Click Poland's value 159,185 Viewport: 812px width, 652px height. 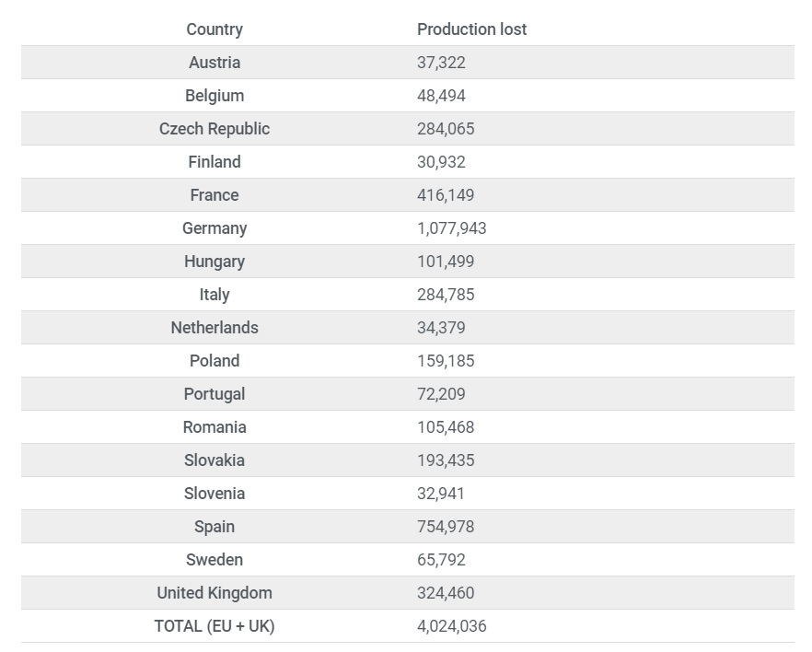[446, 361]
